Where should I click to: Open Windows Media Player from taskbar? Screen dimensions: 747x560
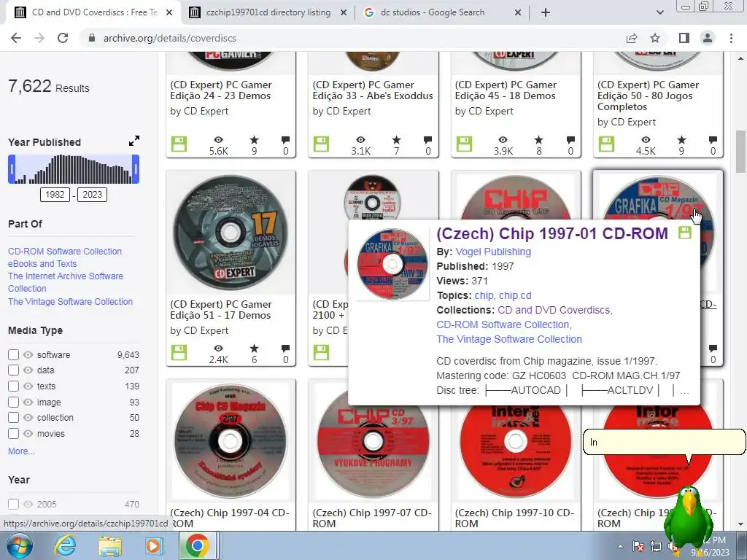click(153, 545)
